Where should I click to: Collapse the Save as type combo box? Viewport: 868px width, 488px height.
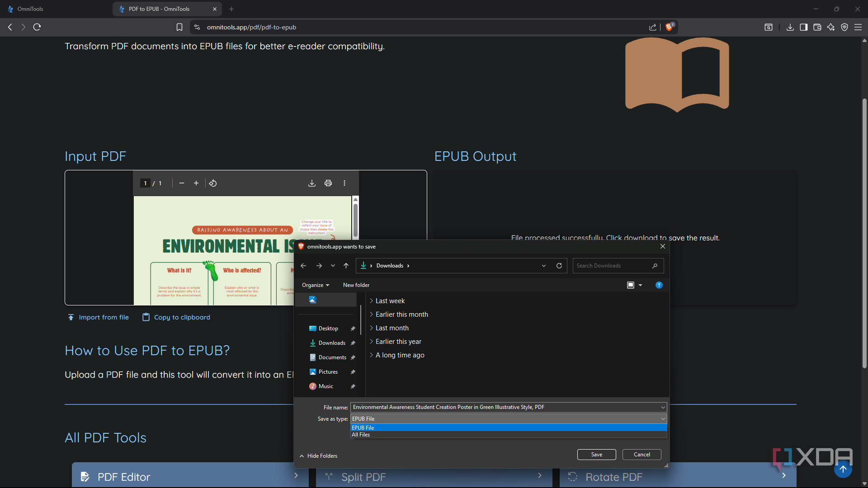tap(663, 419)
